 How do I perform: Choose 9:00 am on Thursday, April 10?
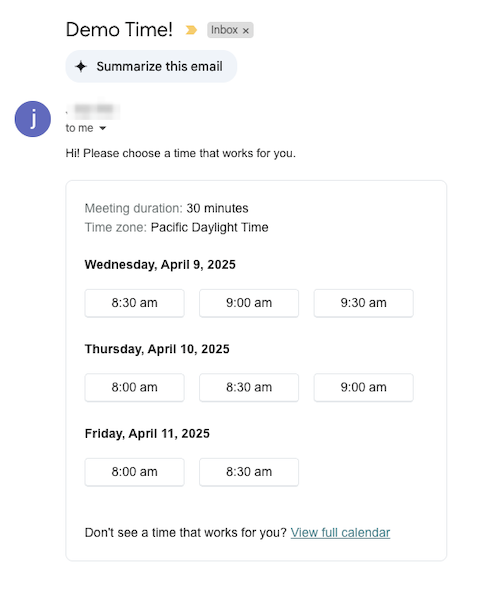point(364,387)
